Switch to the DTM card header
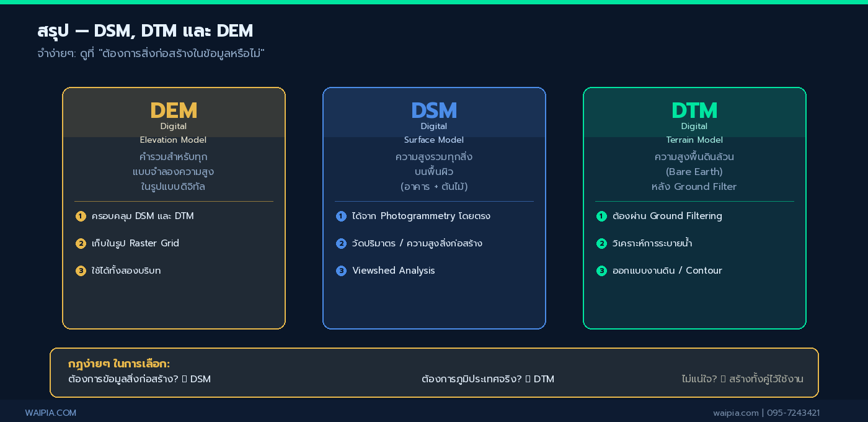Image resolution: width=868 pixels, height=422 pixels. 694,110
